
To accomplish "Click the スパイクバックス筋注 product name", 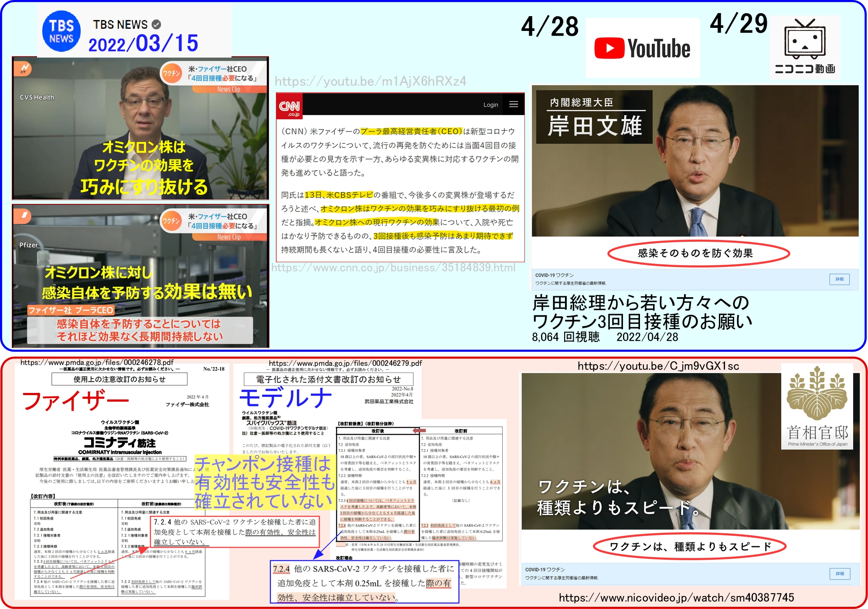I will (272, 423).
